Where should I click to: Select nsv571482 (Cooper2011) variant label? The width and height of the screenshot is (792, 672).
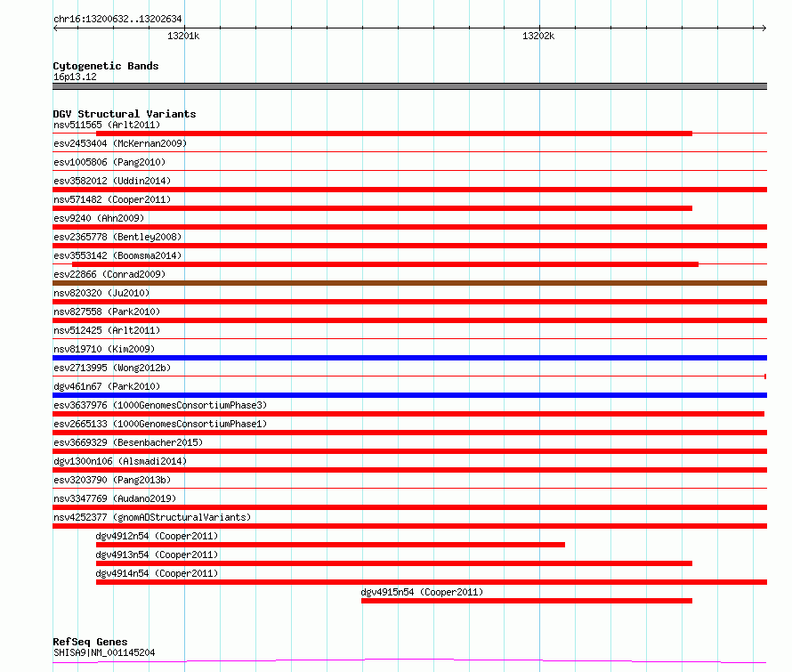pos(112,199)
